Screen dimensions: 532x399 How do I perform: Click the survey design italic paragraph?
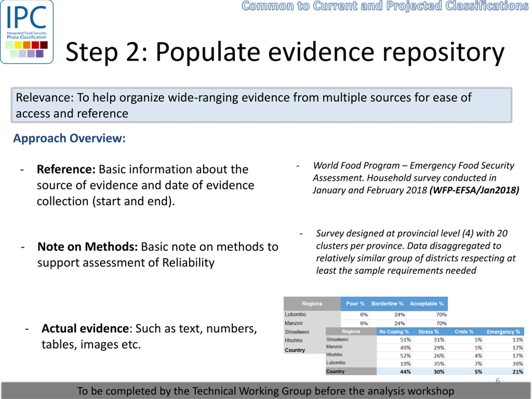click(x=416, y=252)
